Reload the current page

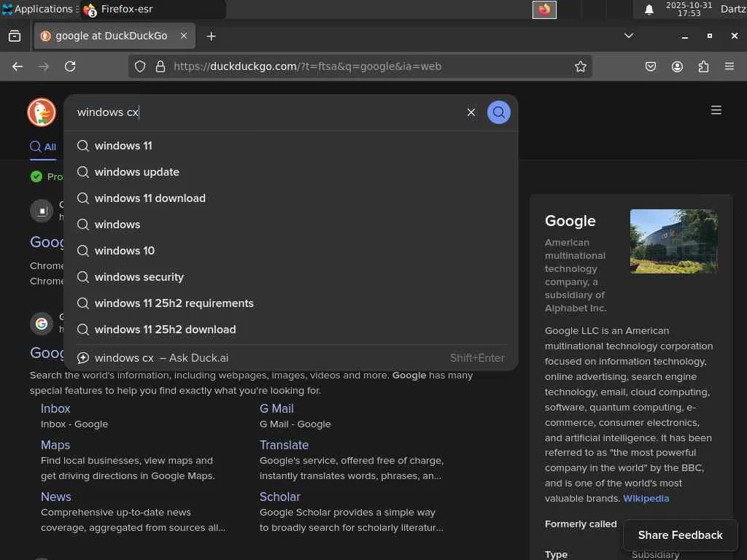pos(70,66)
